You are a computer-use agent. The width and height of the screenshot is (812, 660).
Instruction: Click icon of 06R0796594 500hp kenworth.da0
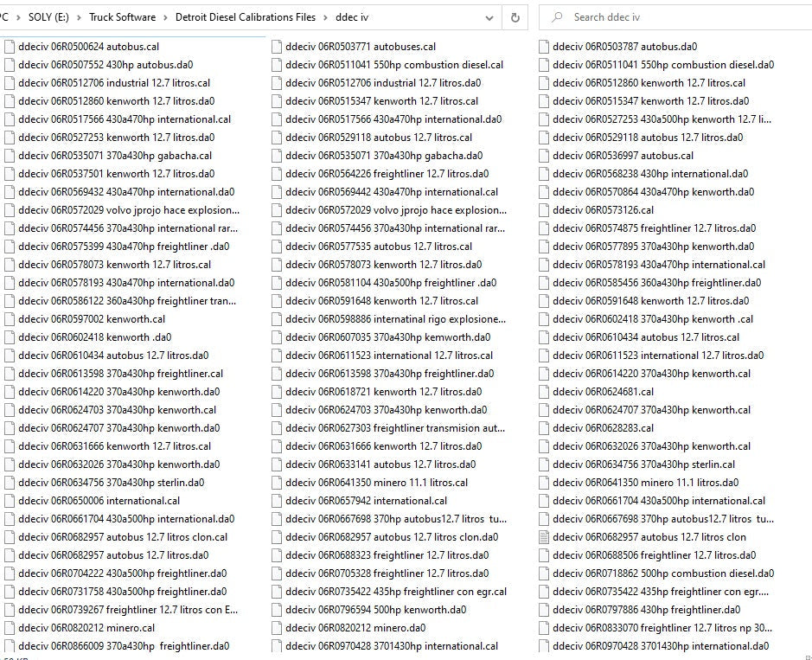(x=277, y=610)
